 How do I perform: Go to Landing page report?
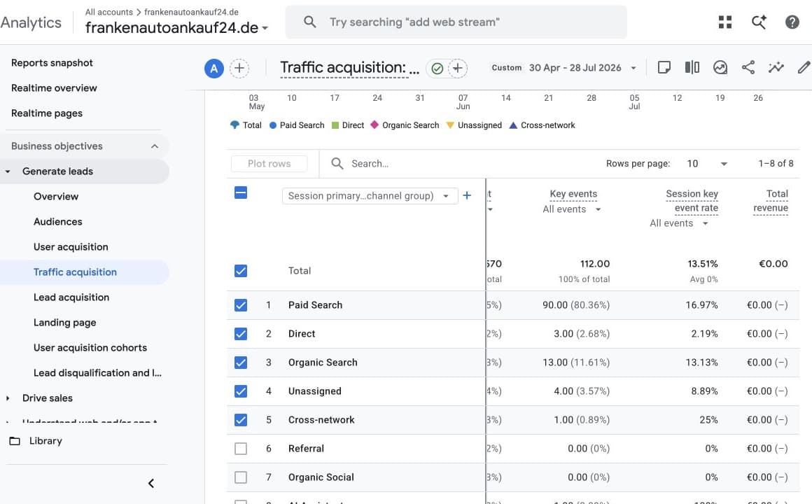(64, 323)
